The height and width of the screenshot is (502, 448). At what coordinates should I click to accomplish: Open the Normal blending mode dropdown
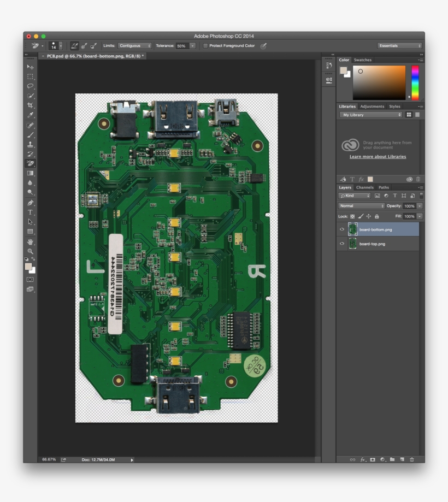point(361,206)
